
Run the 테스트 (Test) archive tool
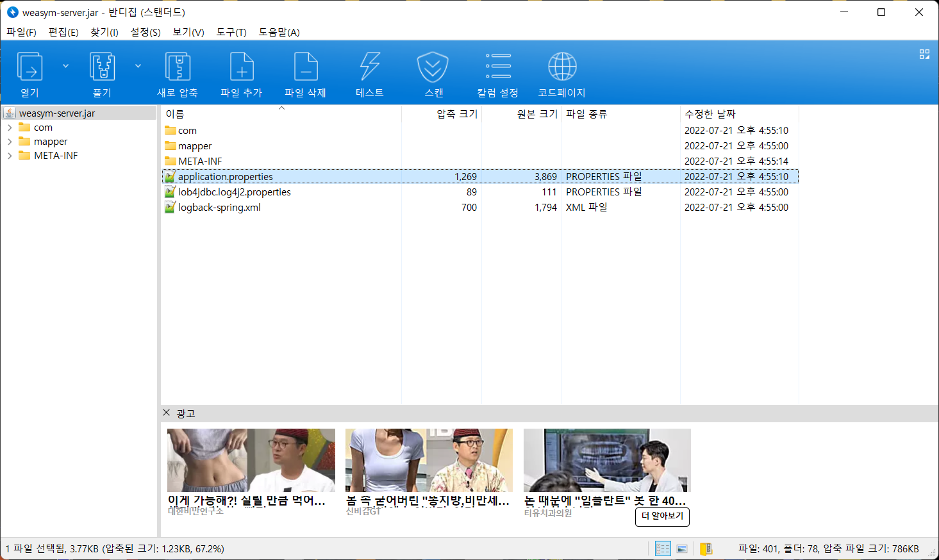[370, 67]
